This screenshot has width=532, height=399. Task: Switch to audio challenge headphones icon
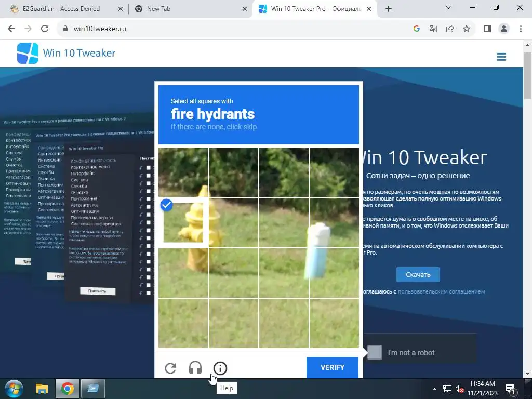pos(195,368)
